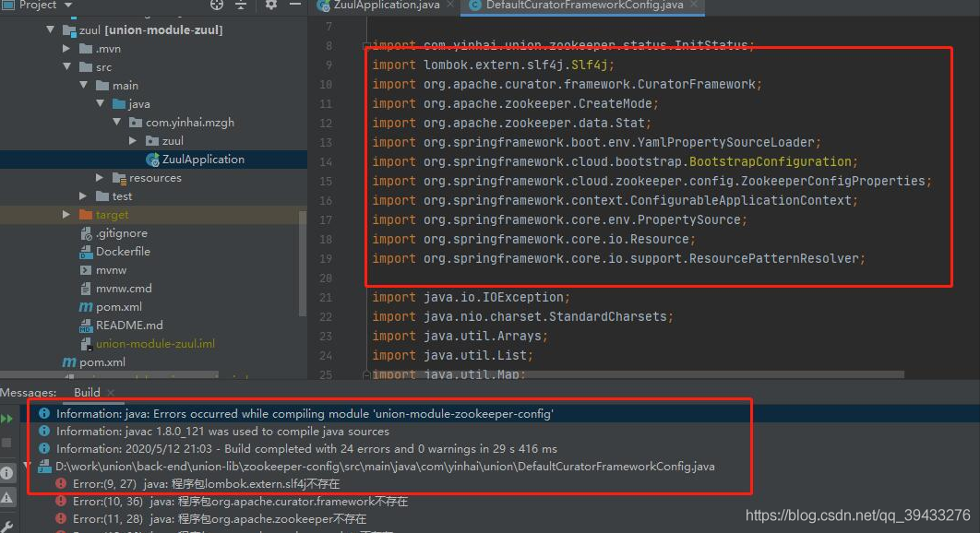Expand the test folder
This screenshot has height=533, width=980.
pos(83,195)
